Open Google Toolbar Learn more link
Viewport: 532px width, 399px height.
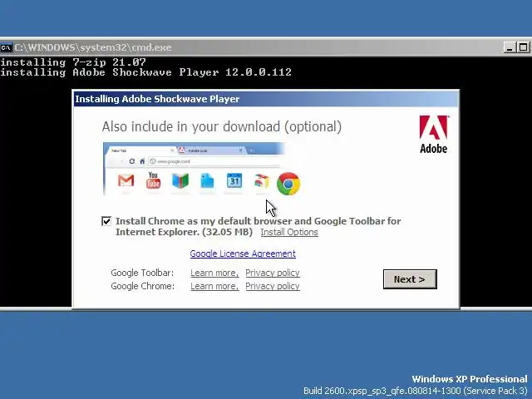(214, 273)
